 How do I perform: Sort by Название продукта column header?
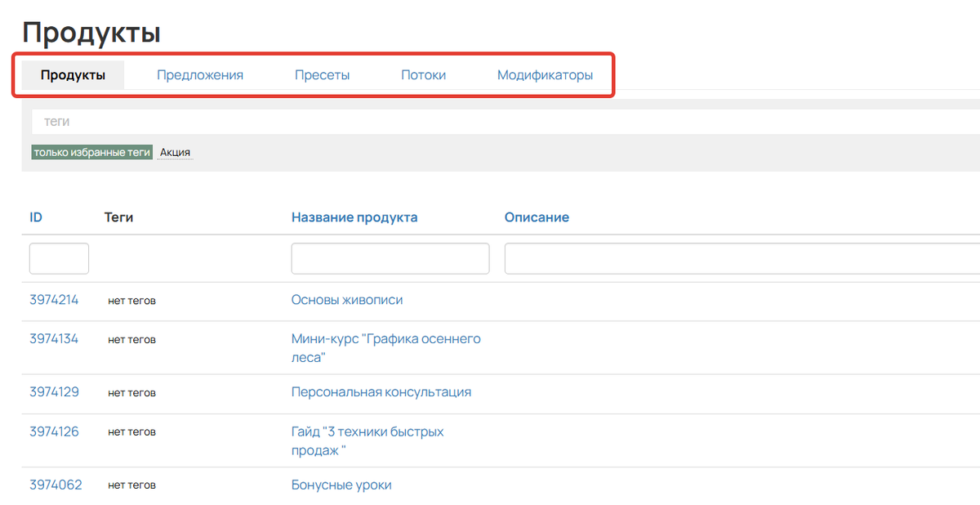354,217
